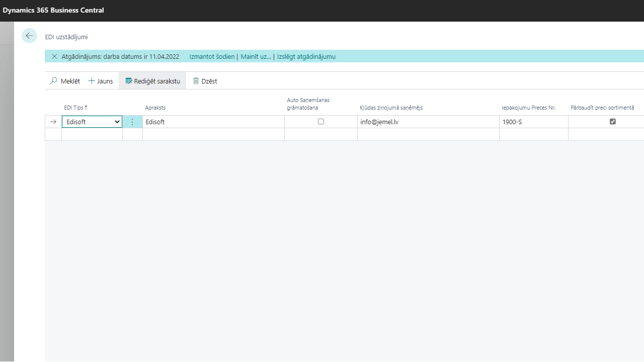Viewport: 644px width, 362px height.
Task: Uncheck Pārbaudīt preci sortimentā checkbox
Action: (x=612, y=122)
